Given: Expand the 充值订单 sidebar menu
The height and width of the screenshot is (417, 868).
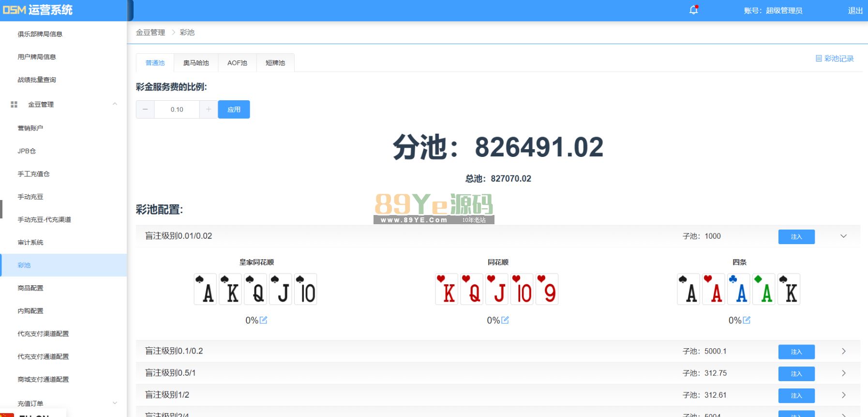Looking at the screenshot, I should (115, 403).
